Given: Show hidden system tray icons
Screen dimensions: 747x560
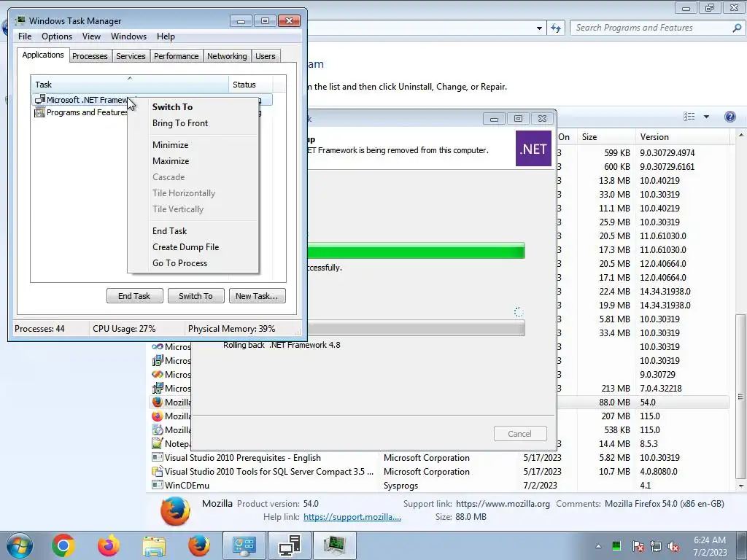Looking at the screenshot, I should pos(598,546).
